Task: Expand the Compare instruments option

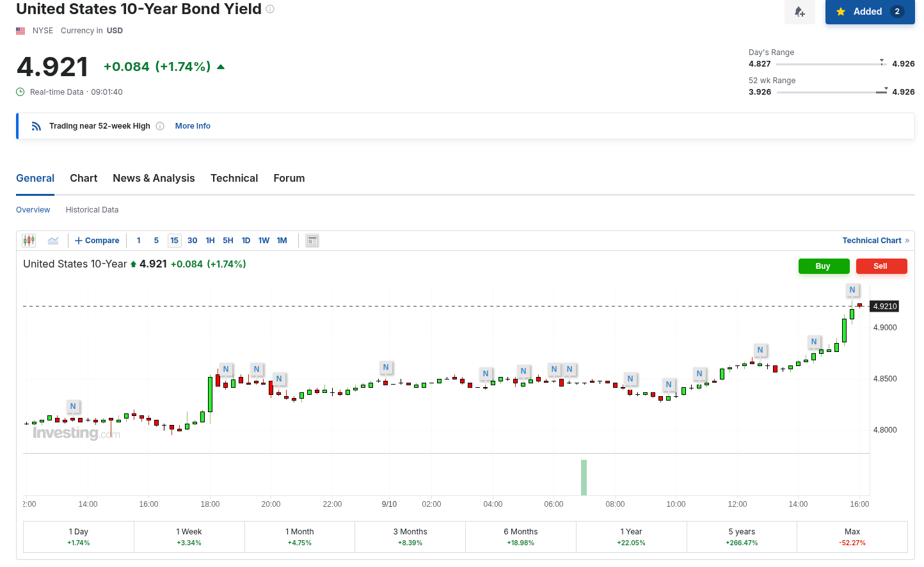Action: point(97,241)
